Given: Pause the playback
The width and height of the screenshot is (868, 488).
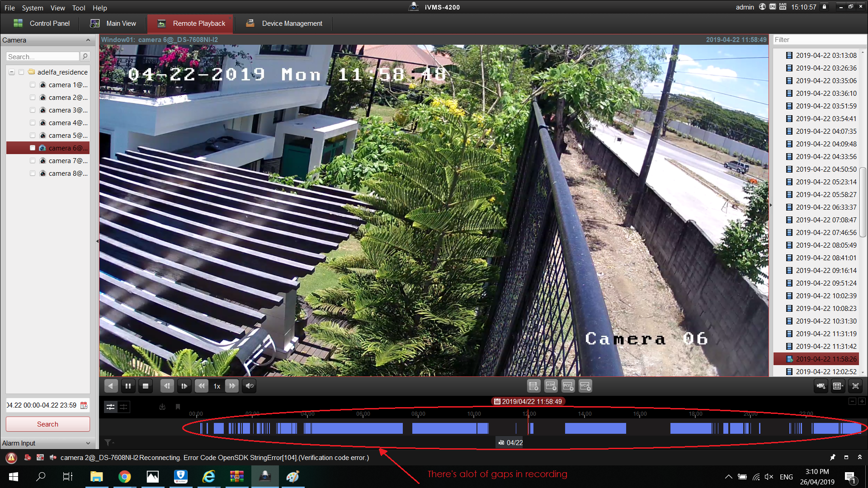Looking at the screenshot, I should (128, 386).
